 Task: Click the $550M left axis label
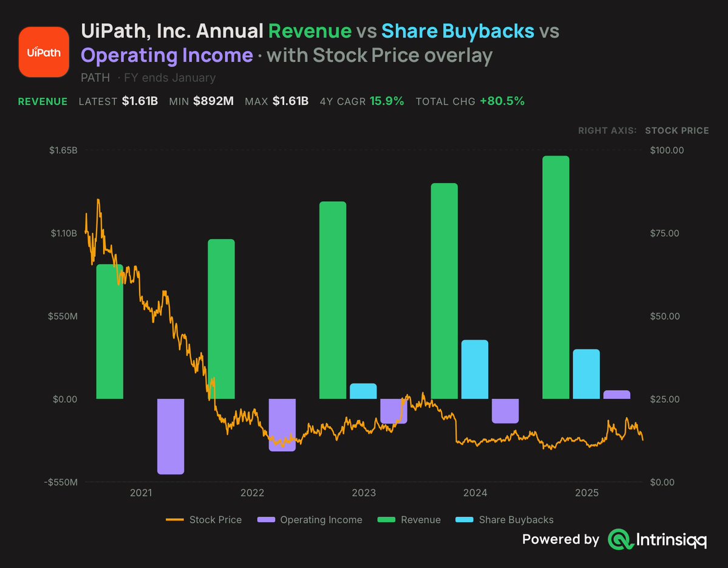(63, 317)
